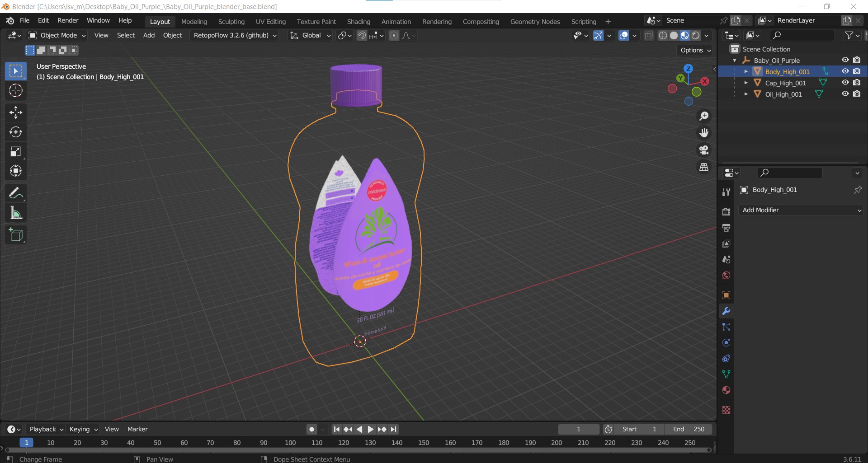Click the viewport zoom magnifier icon
Screen dimensions: 868x463
[x=704, y=116]
